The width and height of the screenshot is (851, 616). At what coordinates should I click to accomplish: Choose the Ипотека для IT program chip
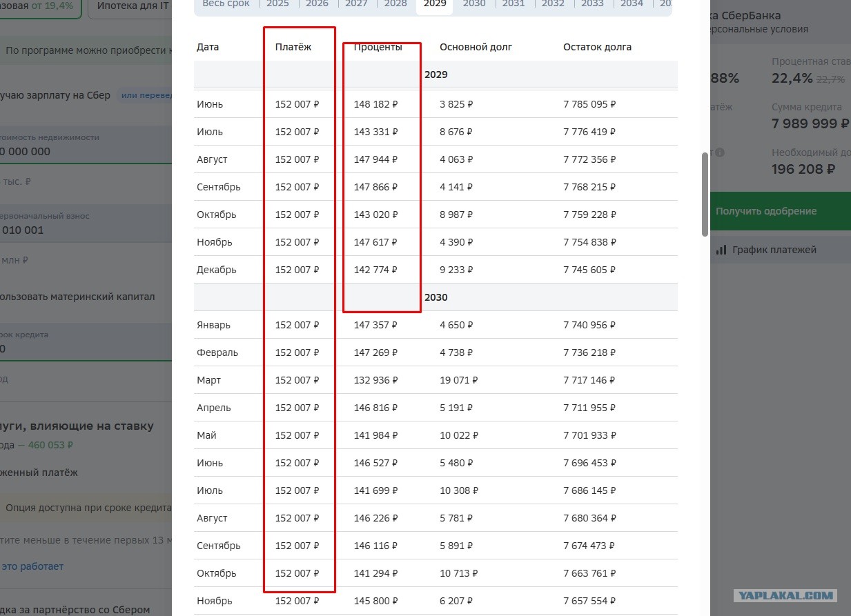(x=133, y=6)
